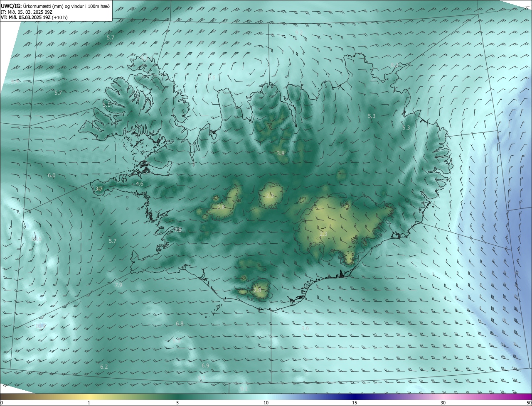Click the 9.2 value label on the map
This screenshot has height=406, width=532.
(299, 32)
